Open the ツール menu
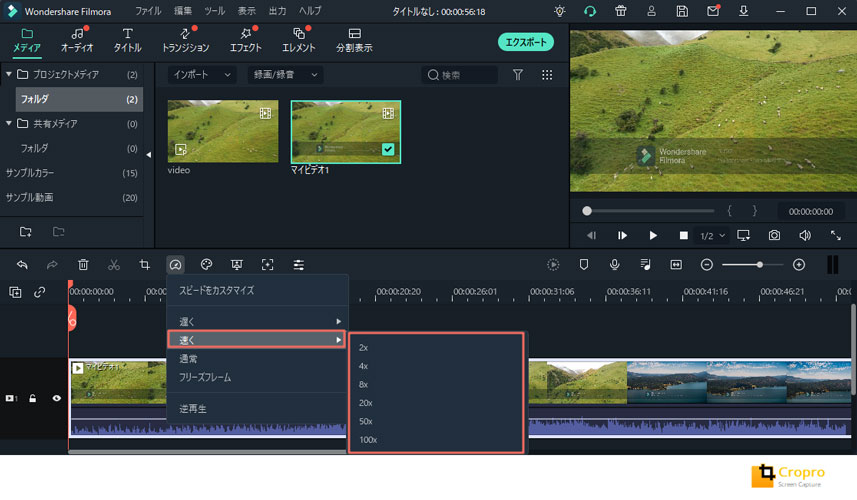Screen dimensions: 857x500 pos(214,11)
